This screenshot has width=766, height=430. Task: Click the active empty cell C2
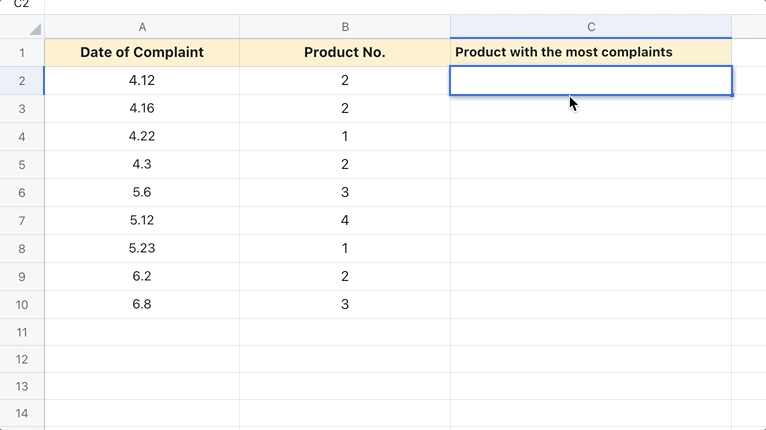[x=591, y=80]
